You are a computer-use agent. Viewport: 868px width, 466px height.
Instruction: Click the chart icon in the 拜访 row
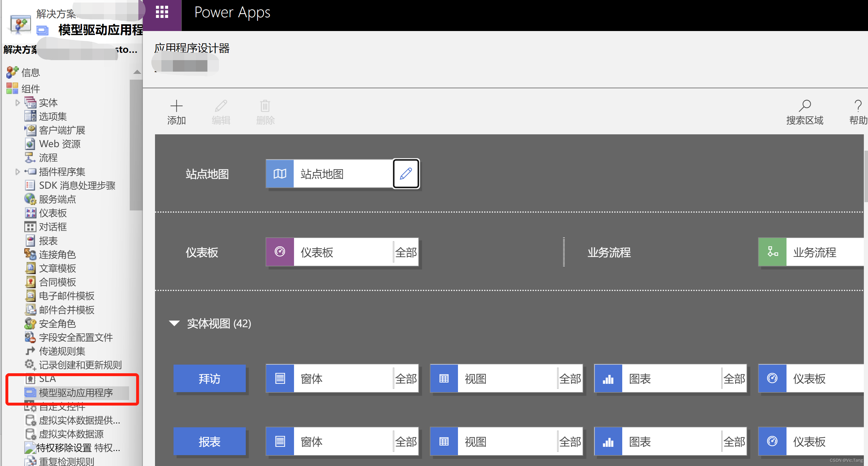click(x=608, y=378)
